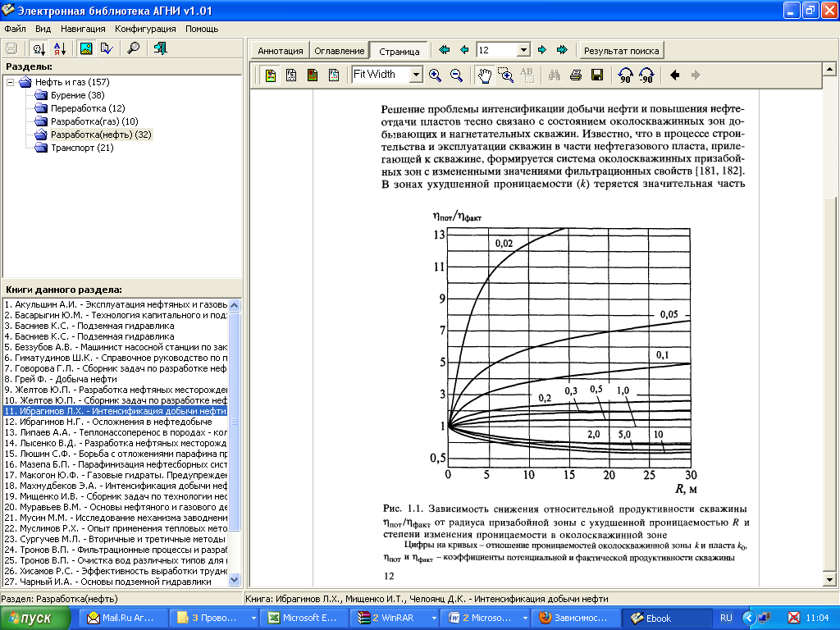
Task: Click the exit door icon
Action: point(160,48)
